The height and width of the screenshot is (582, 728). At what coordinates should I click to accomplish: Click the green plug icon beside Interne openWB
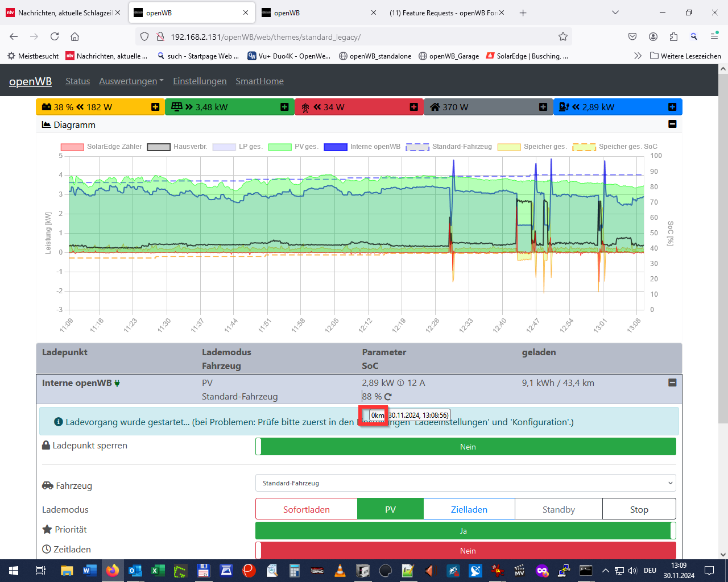coord(117,383)
